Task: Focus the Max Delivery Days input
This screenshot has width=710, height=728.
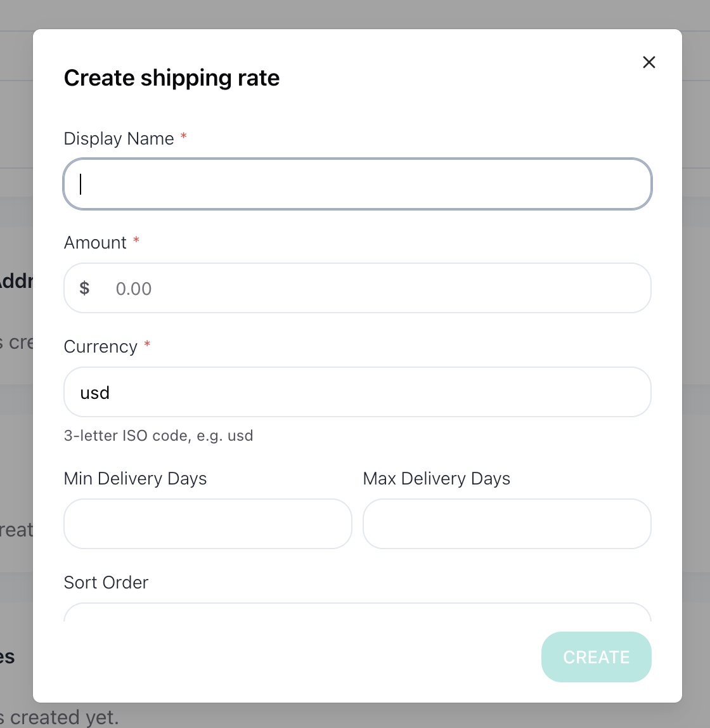Action: click(507, 524)
